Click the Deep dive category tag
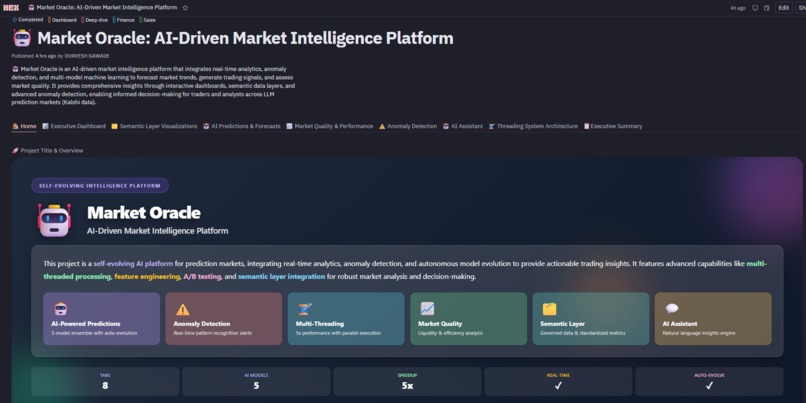 tap(95, 20)
